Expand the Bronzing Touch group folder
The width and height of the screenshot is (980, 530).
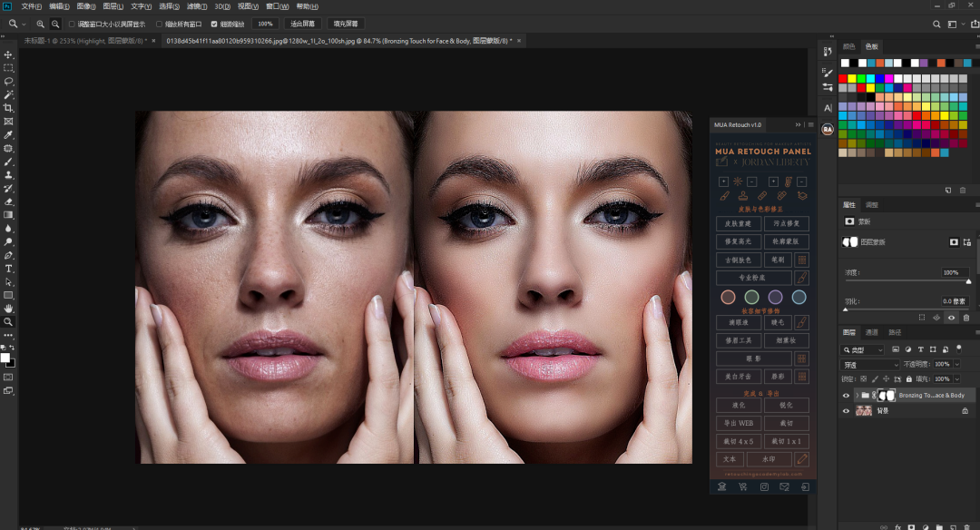857,396
